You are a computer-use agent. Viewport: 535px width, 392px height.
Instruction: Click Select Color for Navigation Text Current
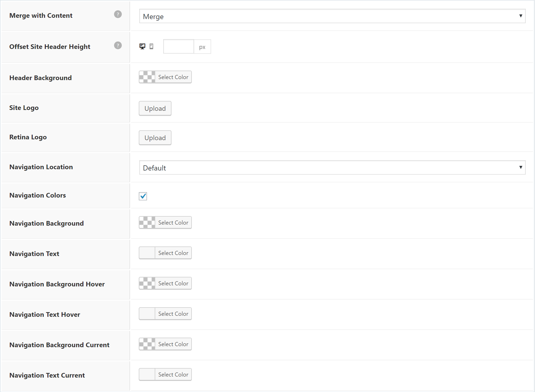pos(173,374)
